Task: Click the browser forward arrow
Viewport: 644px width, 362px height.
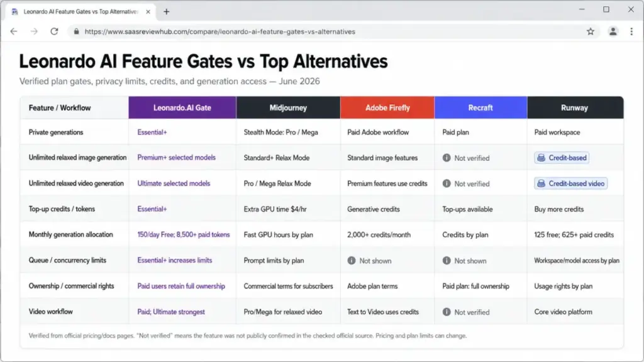Action: click(34, 31)
